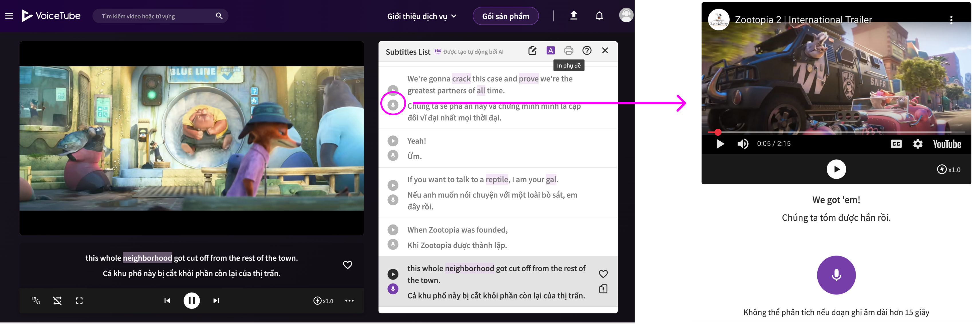Open the subtitle edit icon
This screenshot has width=980, height=324.
[x=532, y=51]
